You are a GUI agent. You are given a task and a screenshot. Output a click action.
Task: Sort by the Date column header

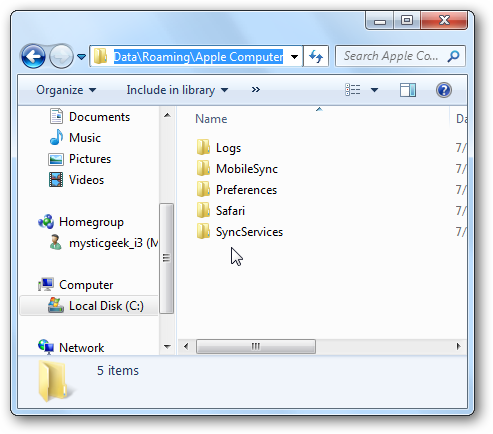point(461,119)
